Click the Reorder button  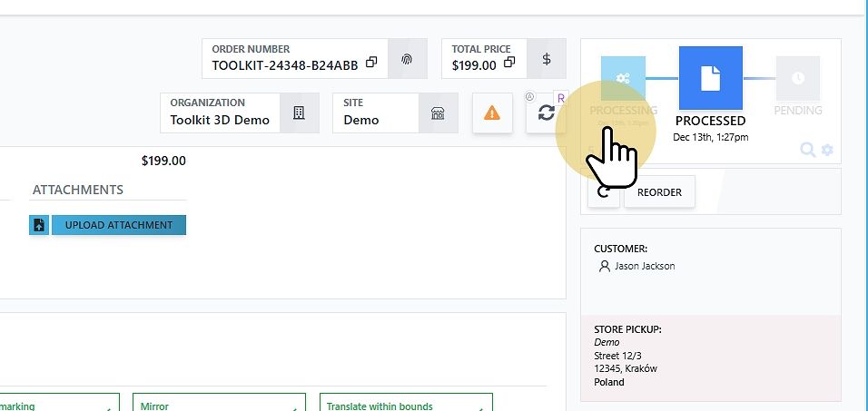click(x=659, y=192)
